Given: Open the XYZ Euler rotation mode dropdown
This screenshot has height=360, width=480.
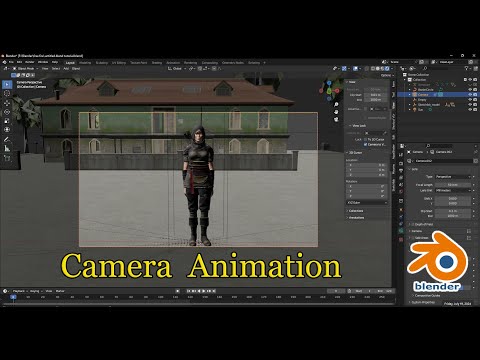Looking at the screenshot, I should click(x=367, y=202).
